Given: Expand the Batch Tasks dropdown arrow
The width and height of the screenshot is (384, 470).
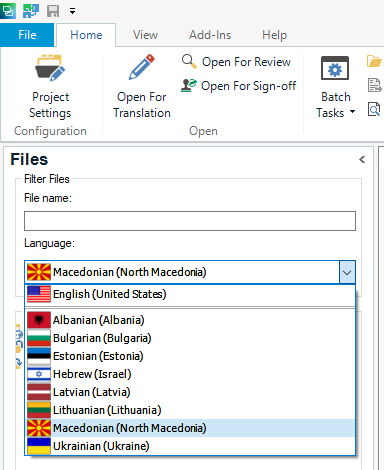Looking at the screenshot, I should pyautogui.click(x=352, y=112).
